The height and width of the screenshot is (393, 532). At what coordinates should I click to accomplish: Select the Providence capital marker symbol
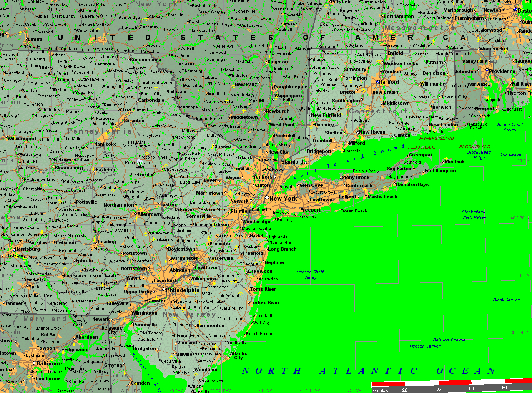pos(487,70)
